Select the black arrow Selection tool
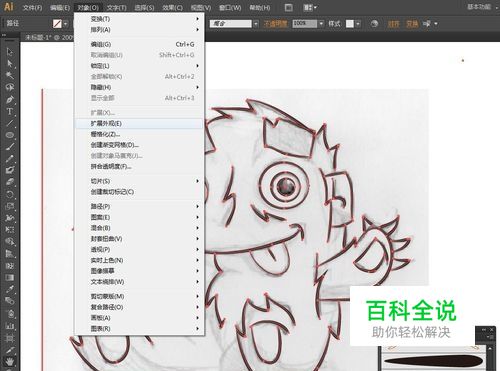 tap(9, 52)
